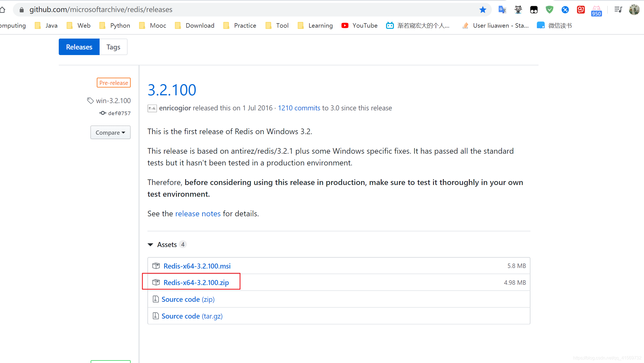Screen dimensions: 644x363
Task: Select the Releases tab
Action: pyautogui.click(x=79, y=47)
